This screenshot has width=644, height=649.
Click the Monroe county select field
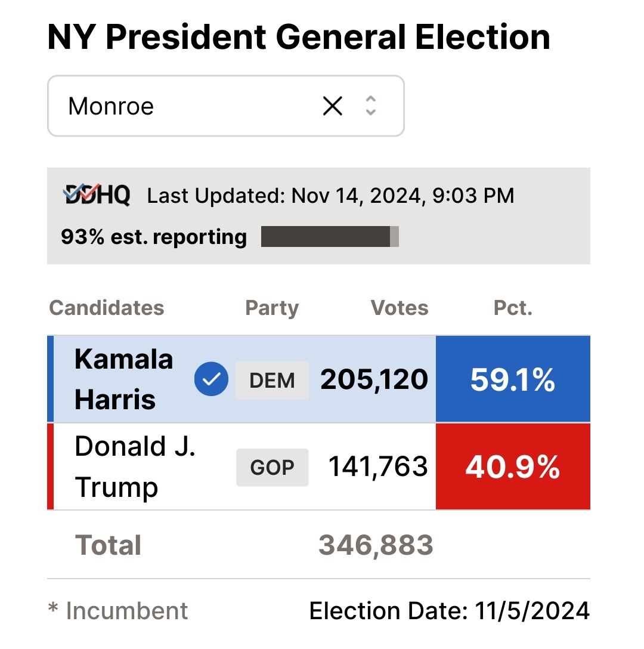pos(179,106)
